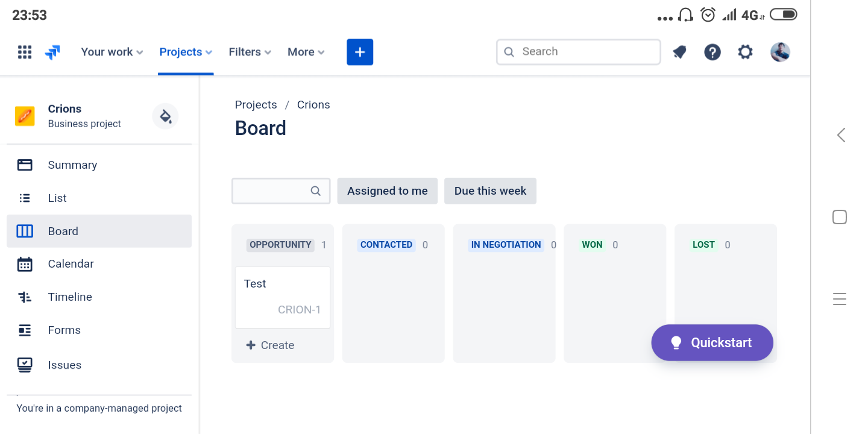The image size is (868, 434).
Task: Open the settings gear icon
Action: (x=746, y=52)
